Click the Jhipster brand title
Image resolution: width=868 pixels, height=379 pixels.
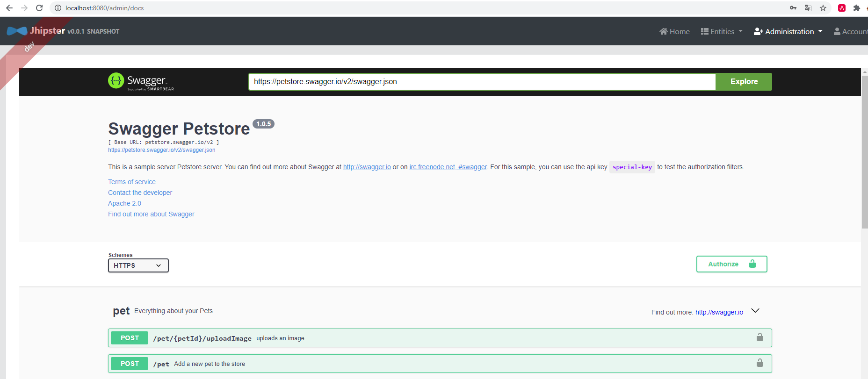coord(48,31)
